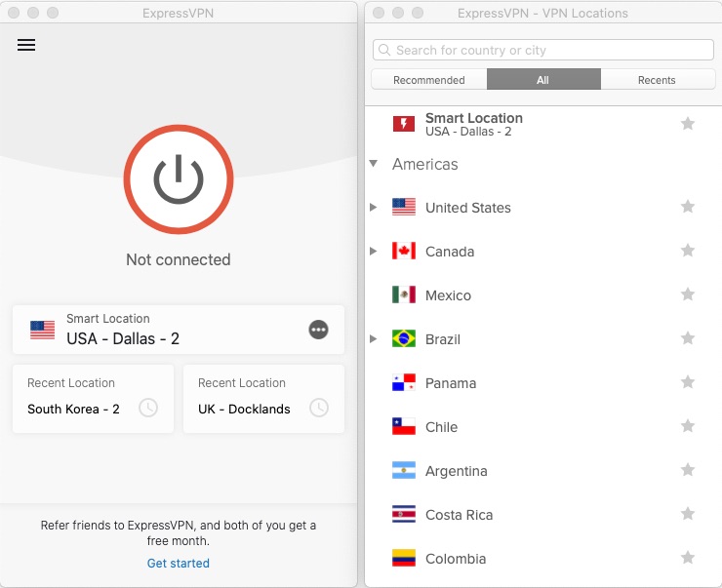Click the Canada flag icon
Image resolution: width=722 pixels, height=588 pixels.
point(404,251)
